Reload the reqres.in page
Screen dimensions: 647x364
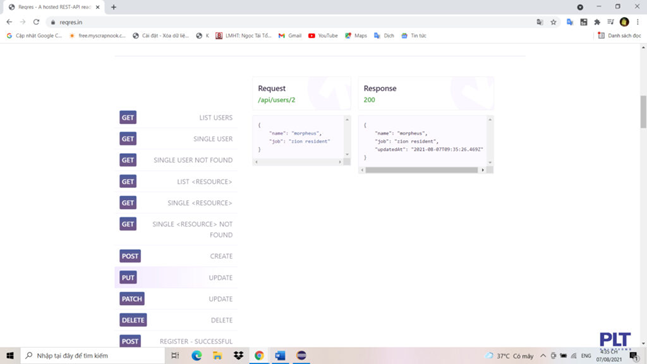pyautogui.click(x=36, y=22)
